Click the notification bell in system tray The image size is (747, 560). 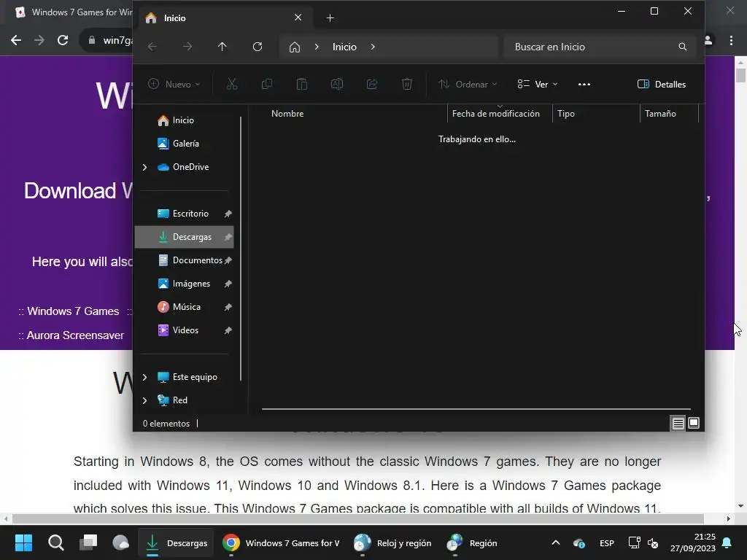[727, 542]
